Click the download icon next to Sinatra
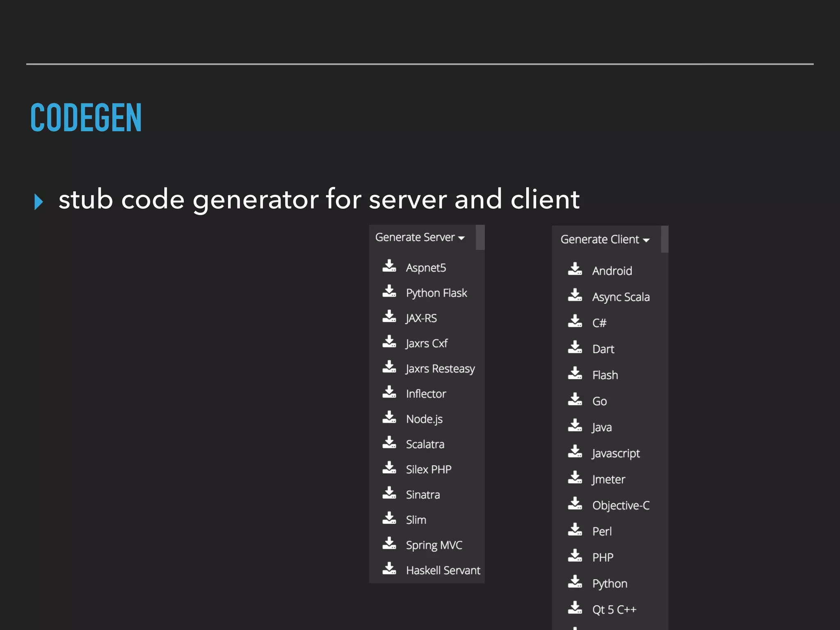Viewport: 840px width, 630px height. tap(389, 493)
